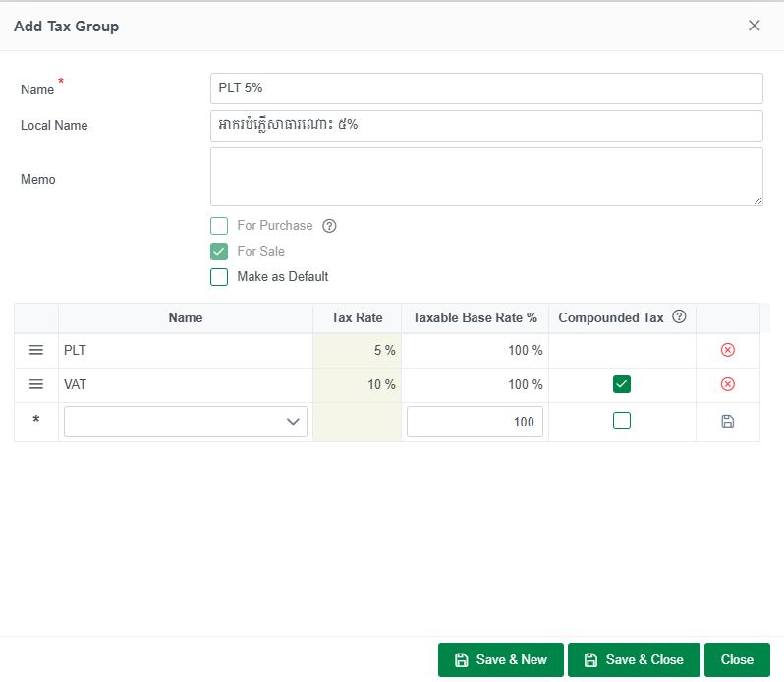Click the 5 % tax rate cell
Screen dimensions: 784x682
point(357,351)
